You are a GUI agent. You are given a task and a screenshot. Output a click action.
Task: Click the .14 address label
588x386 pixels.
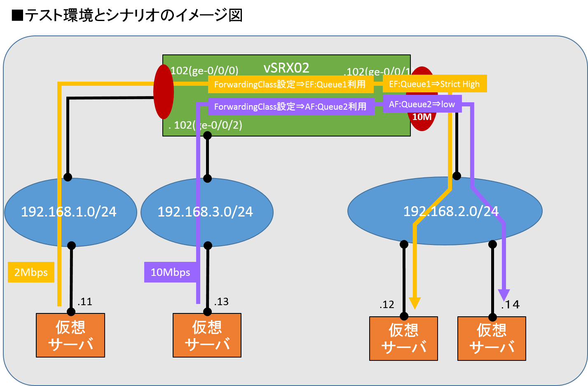(511, 305)
